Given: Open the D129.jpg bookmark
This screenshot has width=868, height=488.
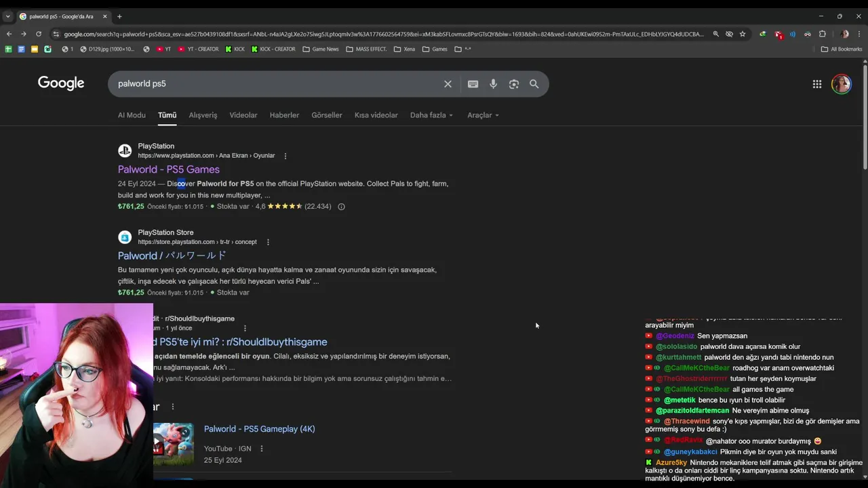Looking at the screenshot, I should [x=107, y=49].
